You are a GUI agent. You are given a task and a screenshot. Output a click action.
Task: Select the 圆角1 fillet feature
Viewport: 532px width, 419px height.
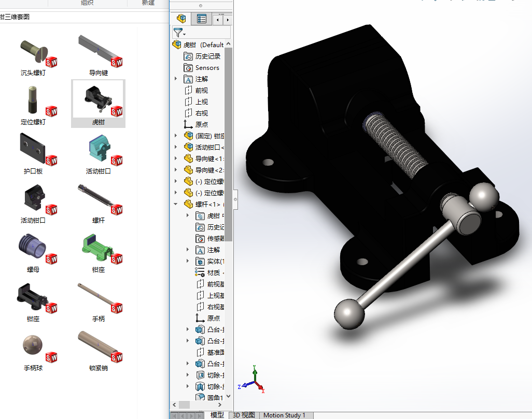215,398
